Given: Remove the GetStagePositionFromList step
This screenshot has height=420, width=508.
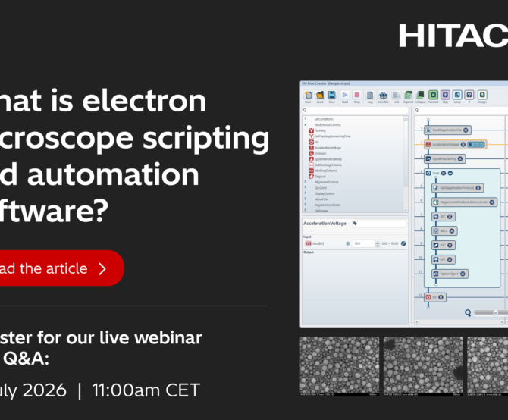Looking at the screenshot, I should coord(478,188).
